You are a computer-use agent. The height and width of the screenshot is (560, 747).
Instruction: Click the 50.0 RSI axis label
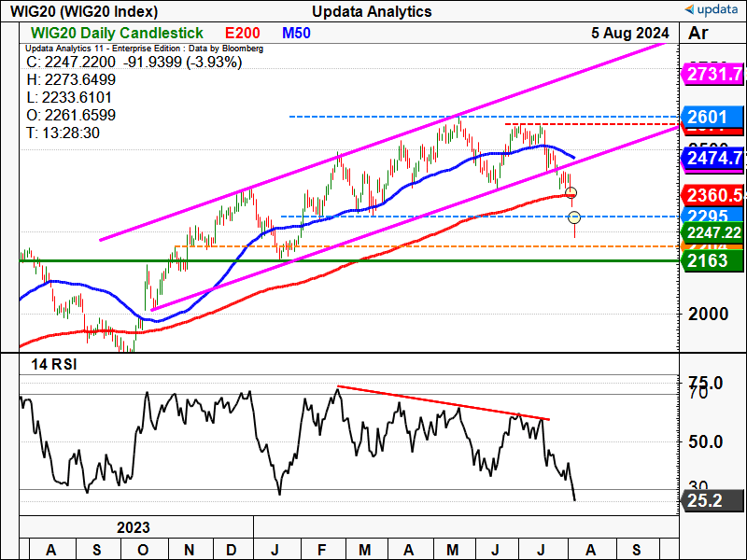coord(707,441)
